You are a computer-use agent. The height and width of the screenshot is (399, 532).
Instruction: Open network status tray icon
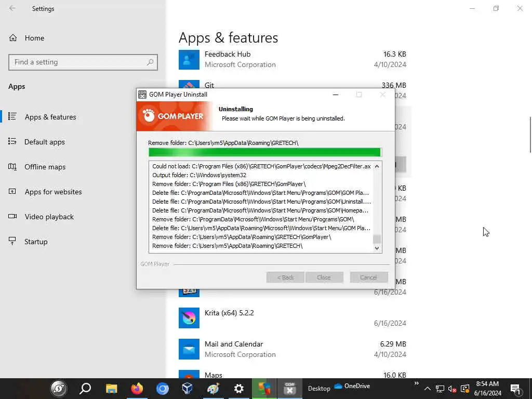[440, 389]
